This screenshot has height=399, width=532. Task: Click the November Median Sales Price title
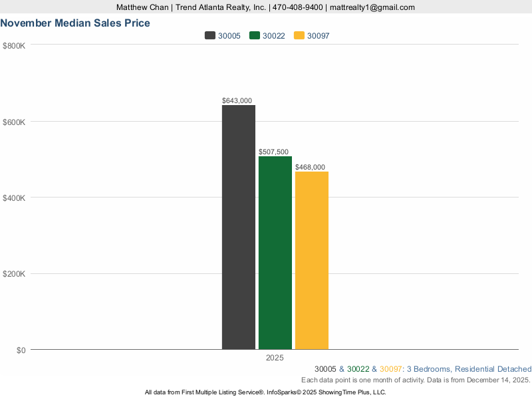(x=75, y=23)
